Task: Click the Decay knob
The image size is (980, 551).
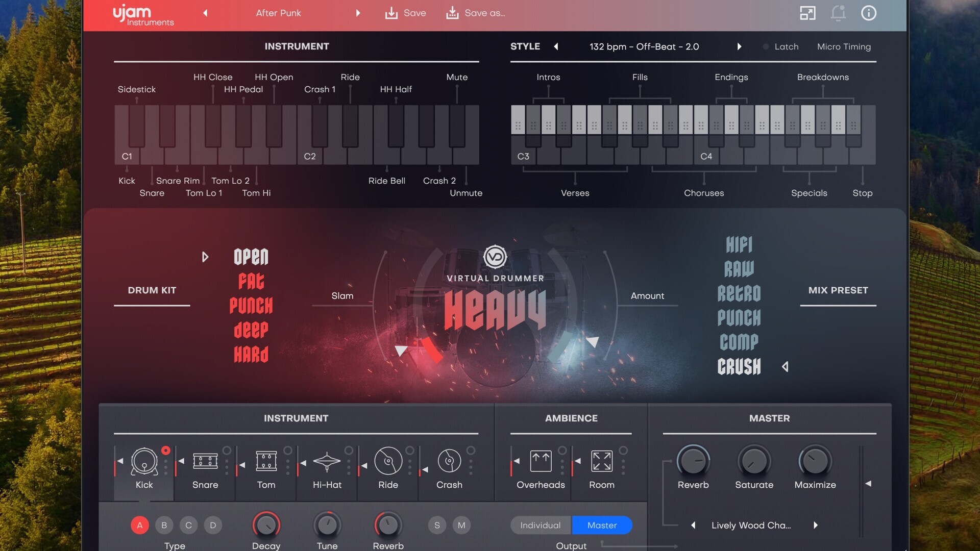Action: click(266, 525)
